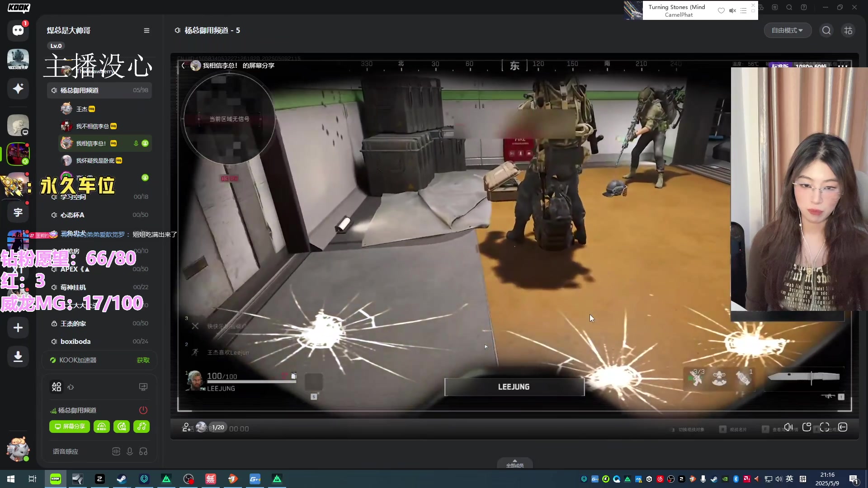Open the server menu hamburger icon
This screenshot has height=488, width=868.
tap(146, 31)
